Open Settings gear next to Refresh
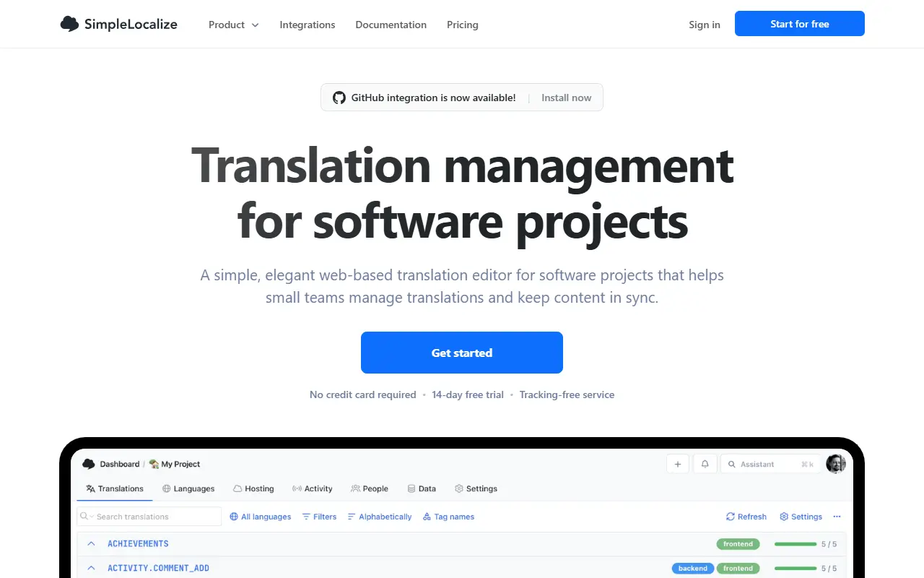The height and width of the screenshot is (578, 924). click(x=801, y=517)
